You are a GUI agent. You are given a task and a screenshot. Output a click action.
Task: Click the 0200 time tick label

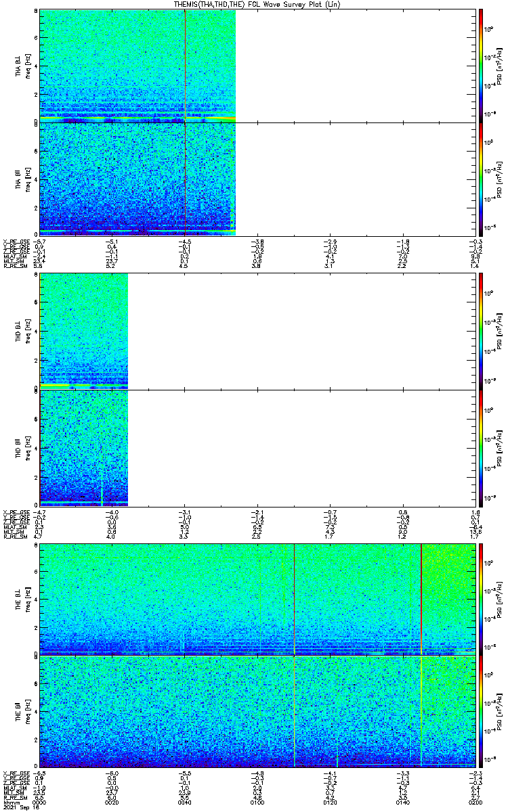tap(475, 802)
